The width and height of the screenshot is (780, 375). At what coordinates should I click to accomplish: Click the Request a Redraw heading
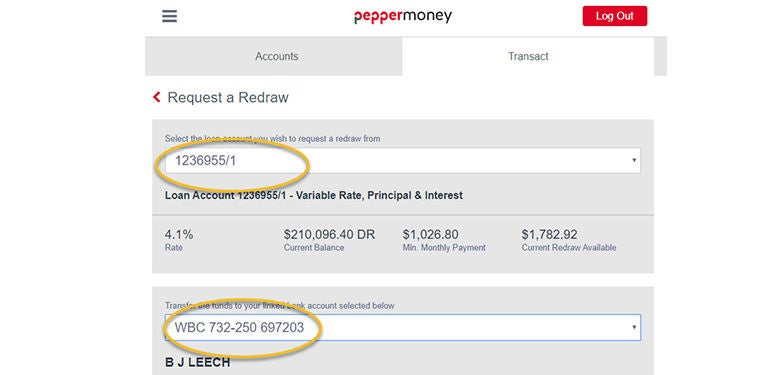pos(228,97)
